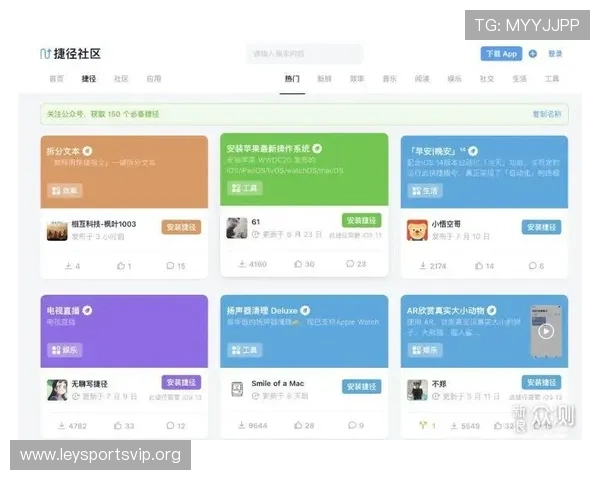600x480 pixels.
Task: Click the green 关注公众号 banner text
Action: tap(103, 114)
